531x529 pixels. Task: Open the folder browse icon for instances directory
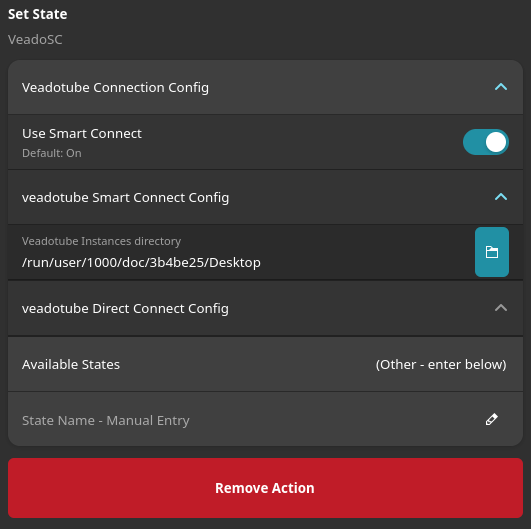click(491, 252)
